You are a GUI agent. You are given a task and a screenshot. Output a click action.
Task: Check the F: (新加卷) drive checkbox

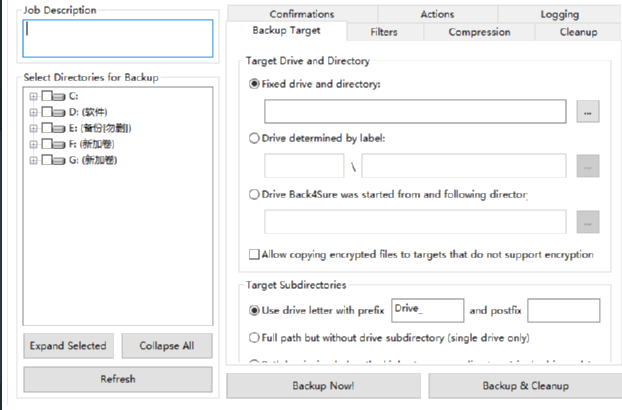click(46, 144)
